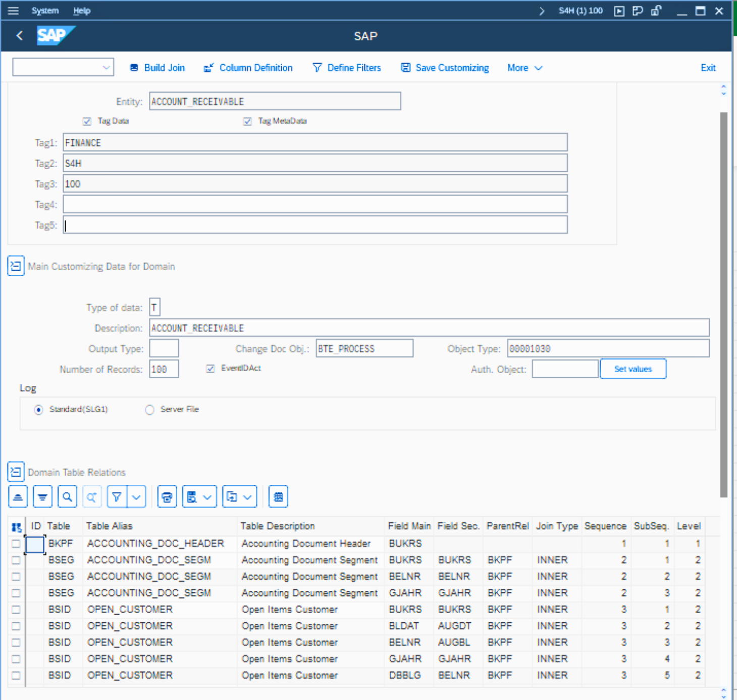Click into the Tag4 input field
The height and width of the screenshot is (700, 737).
point(315,204)
